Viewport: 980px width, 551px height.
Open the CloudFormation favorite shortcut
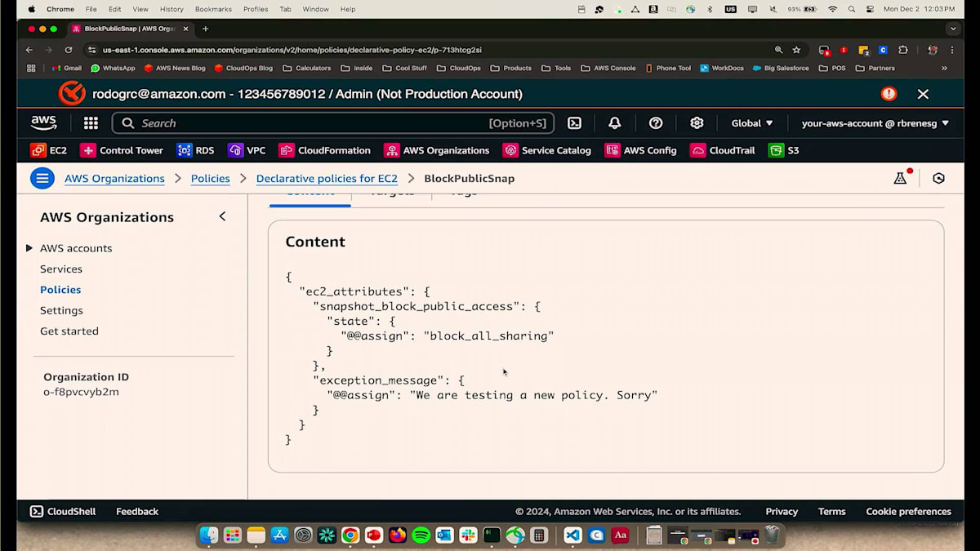(x=324, y=150)
